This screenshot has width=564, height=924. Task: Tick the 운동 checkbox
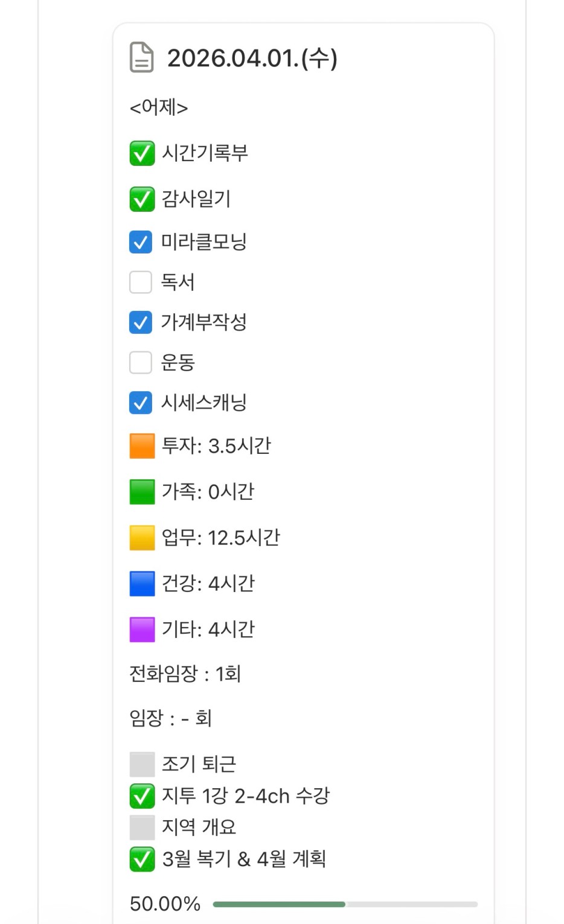[141, 363]
